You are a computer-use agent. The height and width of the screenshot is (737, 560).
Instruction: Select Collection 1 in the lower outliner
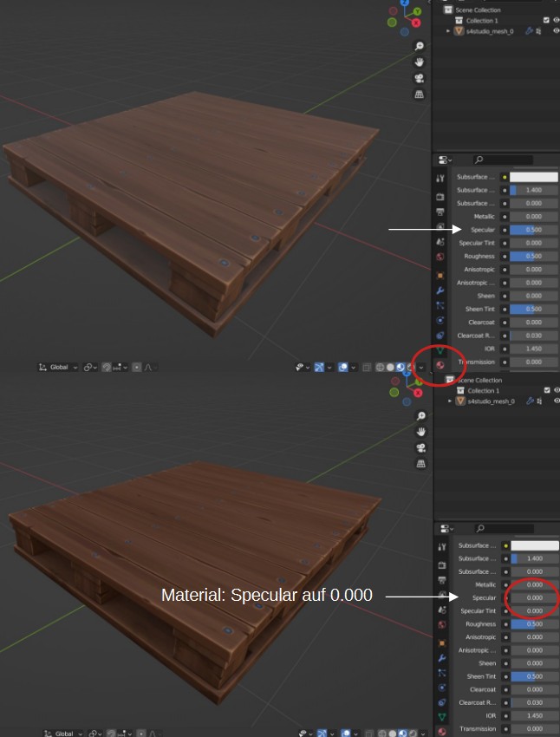point(484,390)
